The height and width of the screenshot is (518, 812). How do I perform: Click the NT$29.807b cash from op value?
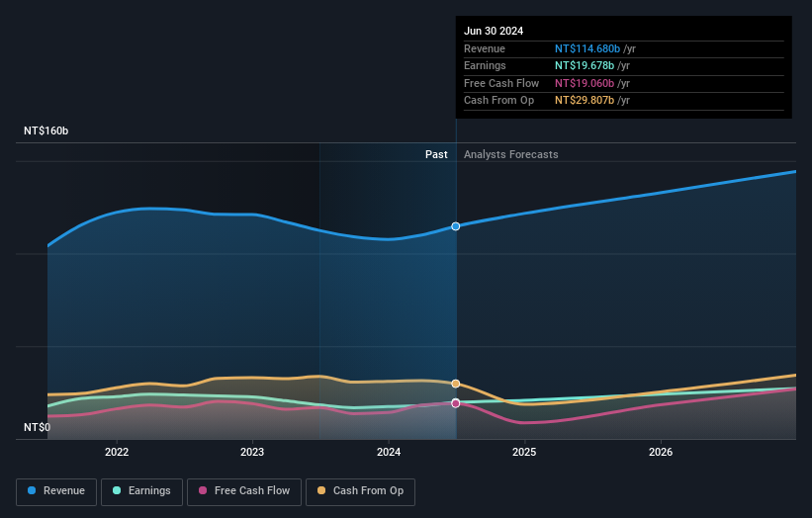[585, 101]
